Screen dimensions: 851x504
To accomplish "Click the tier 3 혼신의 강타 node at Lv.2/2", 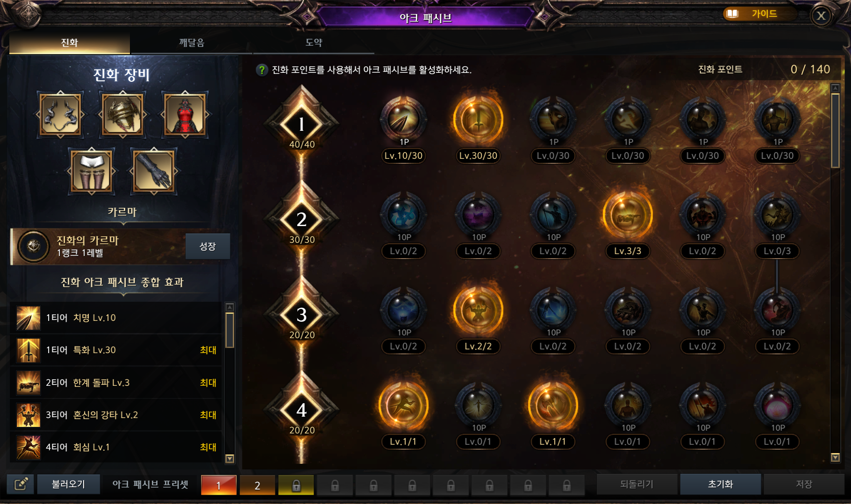I will click(478, 311).
